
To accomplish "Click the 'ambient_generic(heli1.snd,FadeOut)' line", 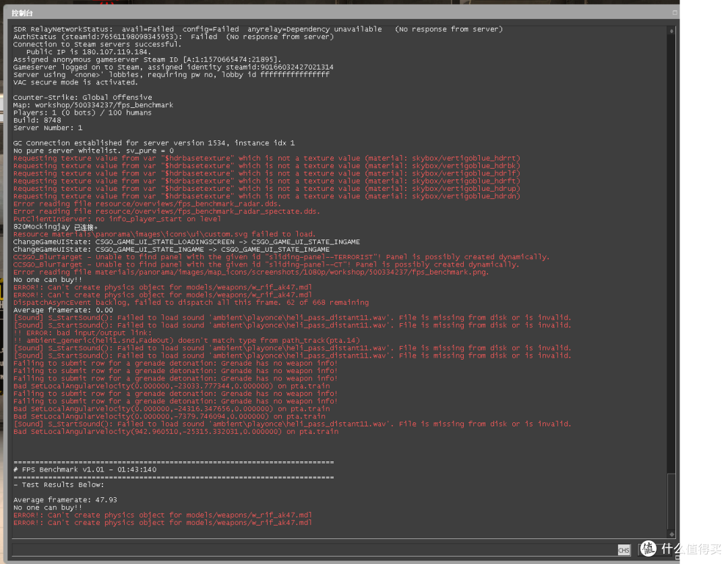I will (187, 341).
